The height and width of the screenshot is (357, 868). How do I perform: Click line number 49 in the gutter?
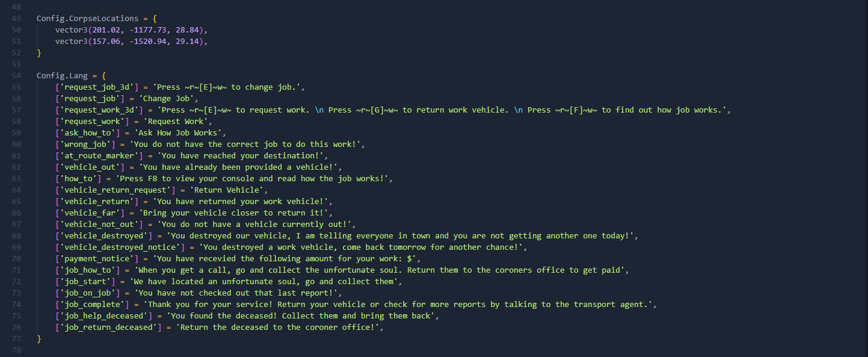[x=16, y=19]
